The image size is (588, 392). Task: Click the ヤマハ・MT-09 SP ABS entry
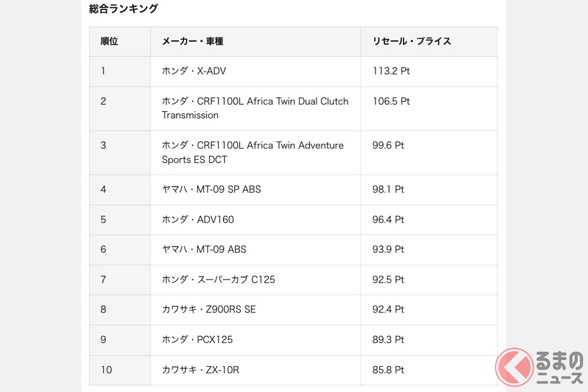tap(211, 189)
